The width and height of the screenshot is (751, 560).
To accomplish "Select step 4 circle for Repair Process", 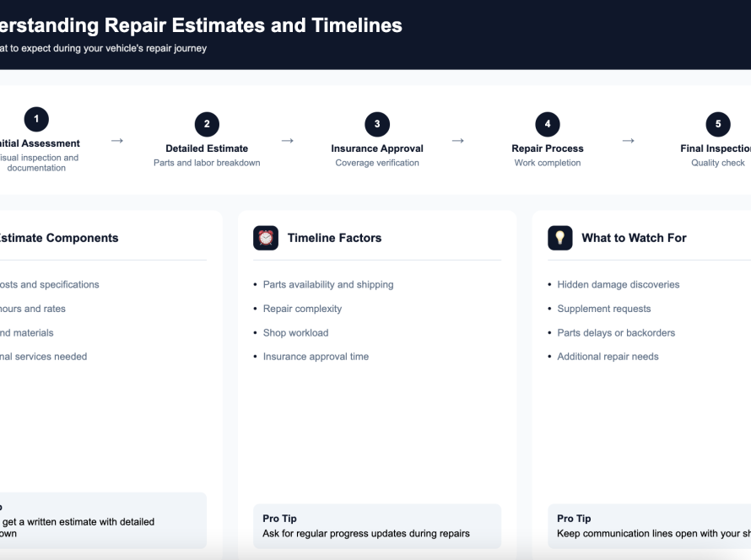I will point(547,123).
